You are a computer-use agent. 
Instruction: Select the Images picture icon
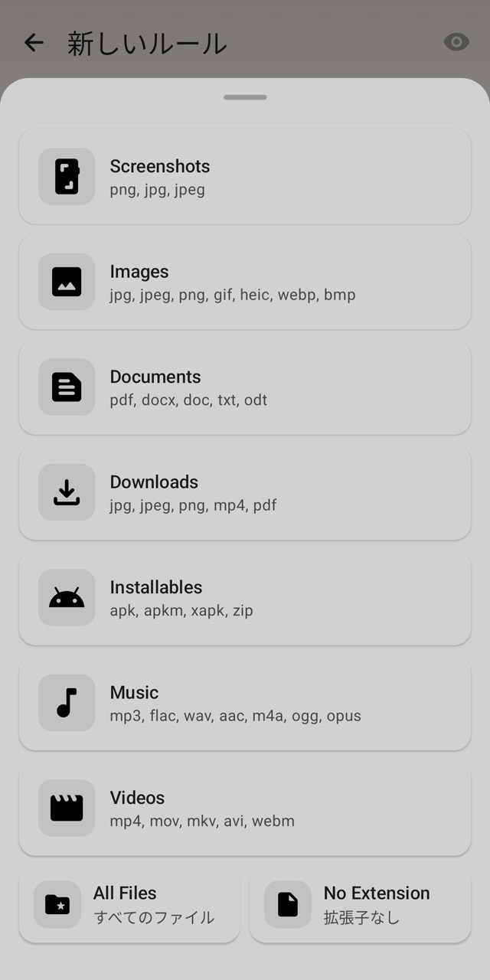click(x=67, y=282)
